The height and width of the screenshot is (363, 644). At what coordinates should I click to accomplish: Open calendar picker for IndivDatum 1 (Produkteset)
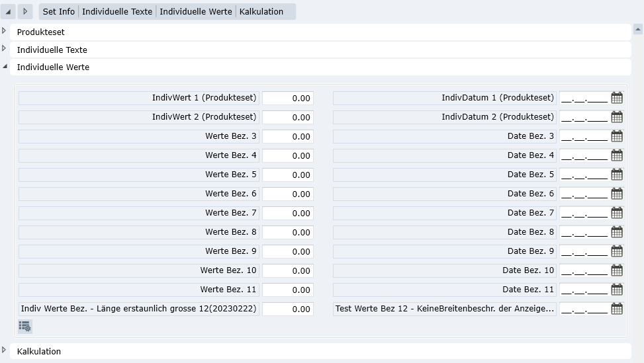(616, 98)
